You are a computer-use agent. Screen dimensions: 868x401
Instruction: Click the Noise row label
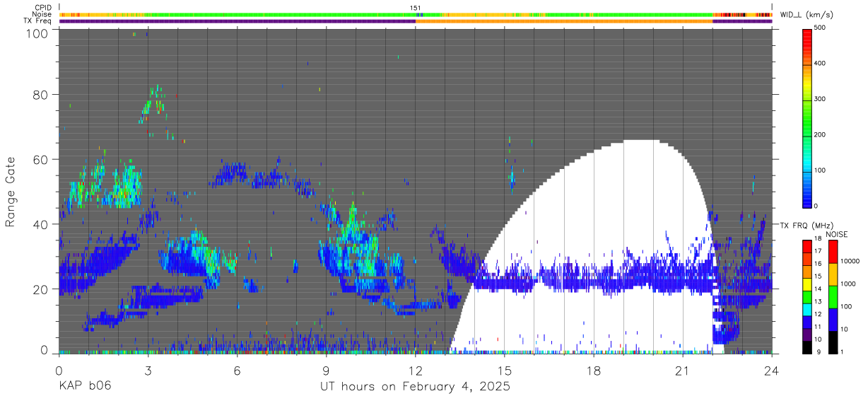click(x=43, y=14)
